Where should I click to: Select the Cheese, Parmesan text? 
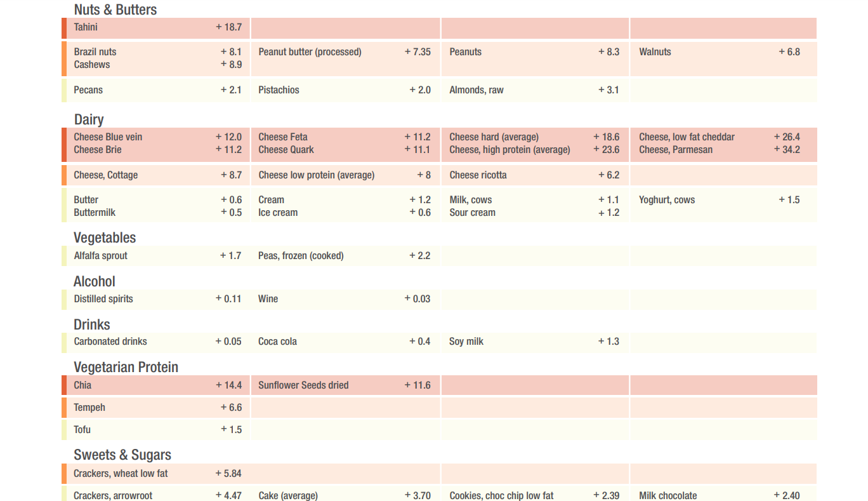[x=676, y=150]
